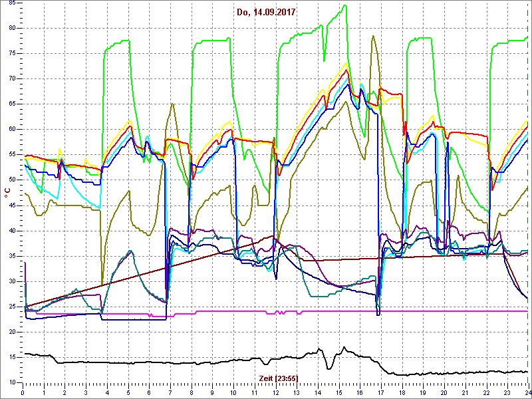Click the 40 label on the y-axis
Screen dimensions: 532x399
13,231
